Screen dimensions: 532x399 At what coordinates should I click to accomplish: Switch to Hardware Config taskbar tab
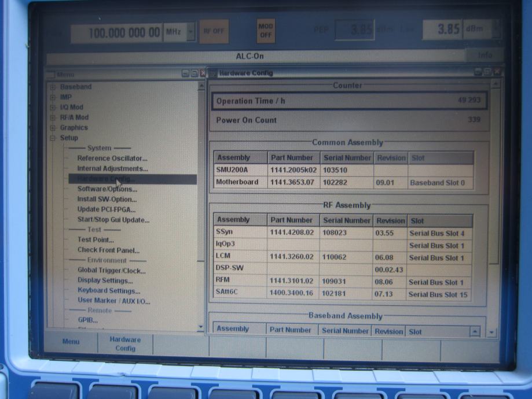click(x=125, y=343)
